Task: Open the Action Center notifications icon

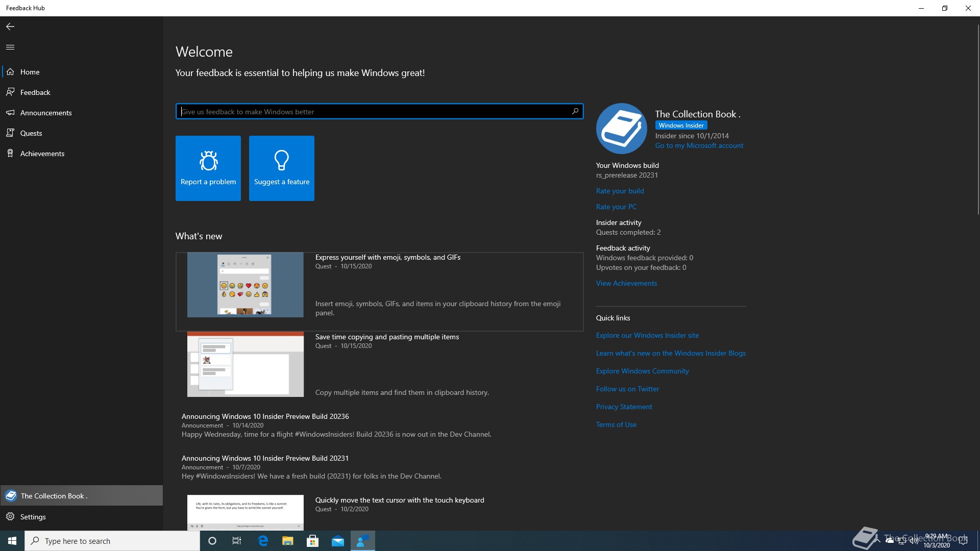Action: coord(964,541)
